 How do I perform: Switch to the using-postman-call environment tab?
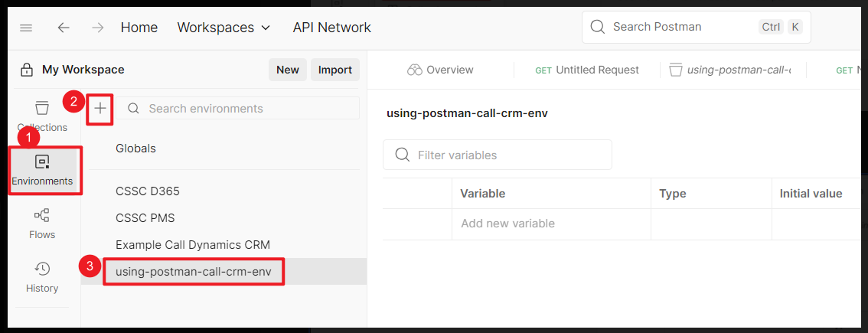pos(730,70)
